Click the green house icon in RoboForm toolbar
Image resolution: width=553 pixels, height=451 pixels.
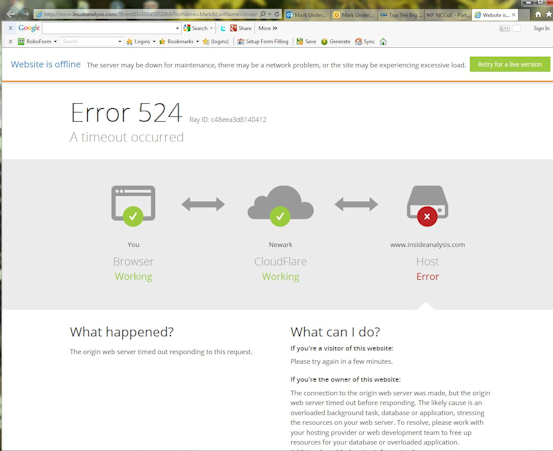pyautogui.click(x=383, y=42)
